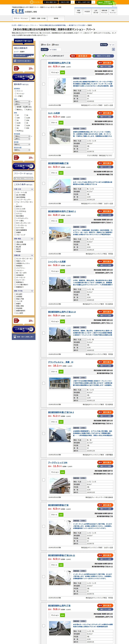Check バス・トイレ別 option
This screenshot has height=644, width=129.
pyautogui.click(x=15, y=192)
